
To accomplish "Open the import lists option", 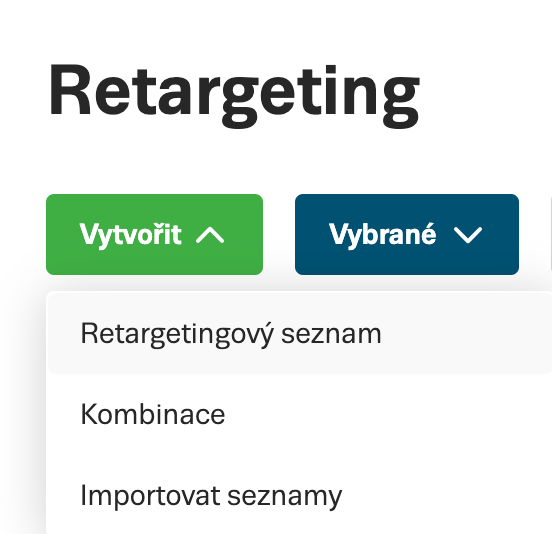I will pyautogui.click(x=300, y=495).
